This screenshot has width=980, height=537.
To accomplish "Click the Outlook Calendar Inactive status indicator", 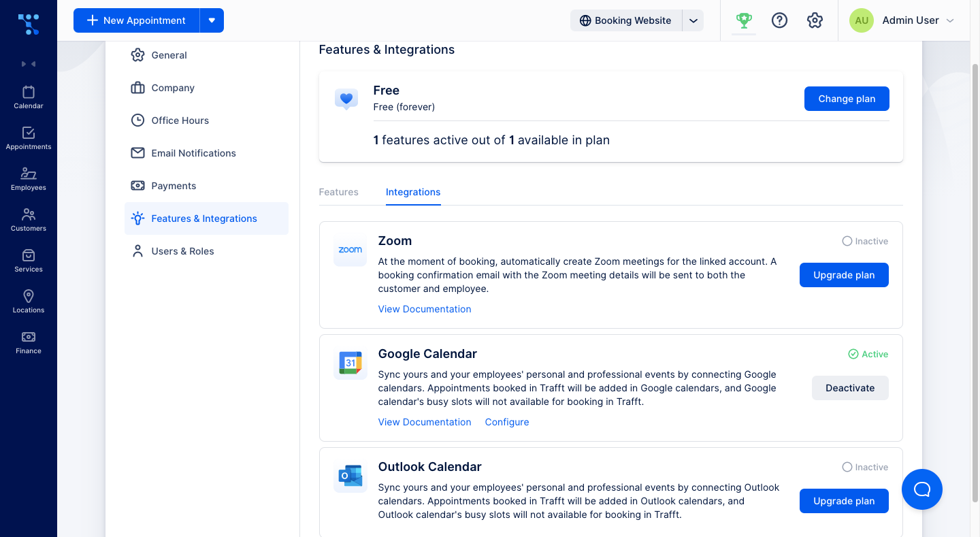I will [865, 467].
